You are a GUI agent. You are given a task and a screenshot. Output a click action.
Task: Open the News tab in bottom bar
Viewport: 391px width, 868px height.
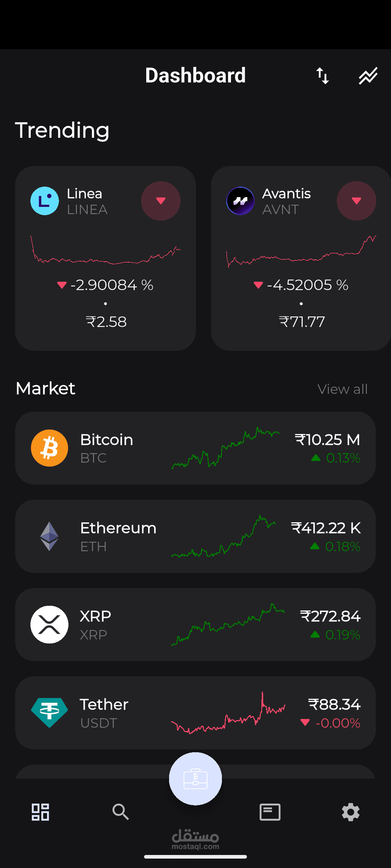click(270, 812)
